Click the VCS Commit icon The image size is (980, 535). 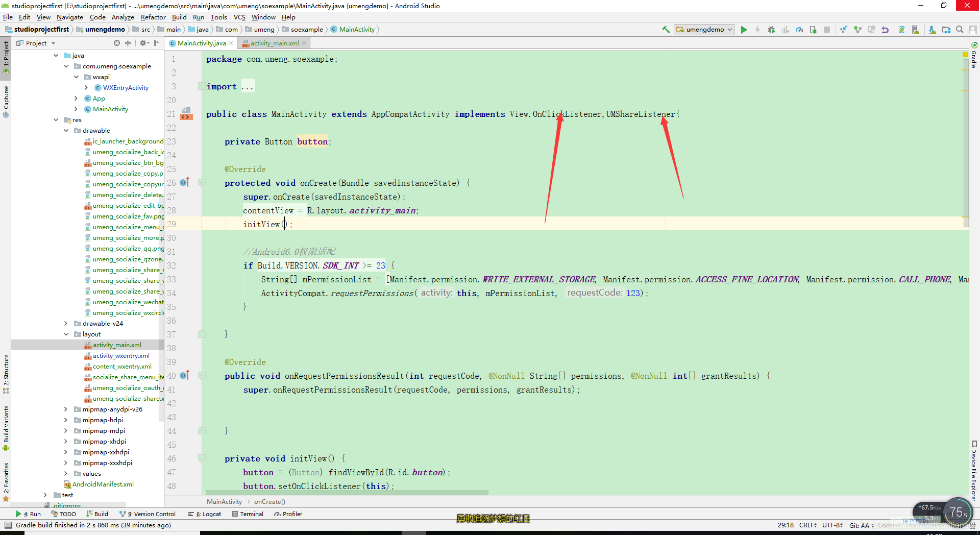point(857,30)
